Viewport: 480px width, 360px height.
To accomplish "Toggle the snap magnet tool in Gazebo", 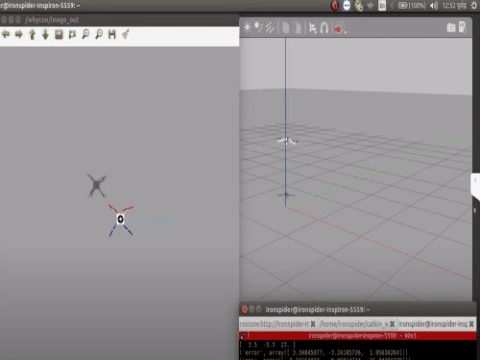I will pos(324,28).
